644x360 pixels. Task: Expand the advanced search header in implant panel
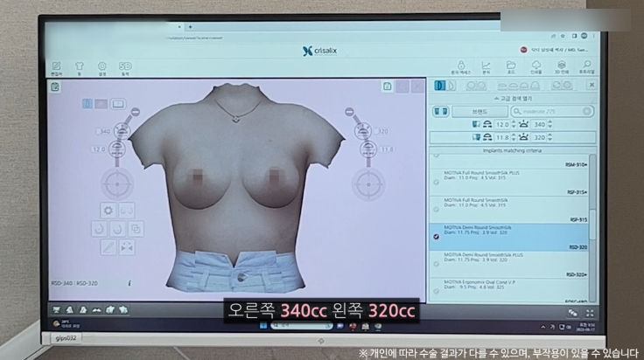pyautogui.click(x=513, y=99)
